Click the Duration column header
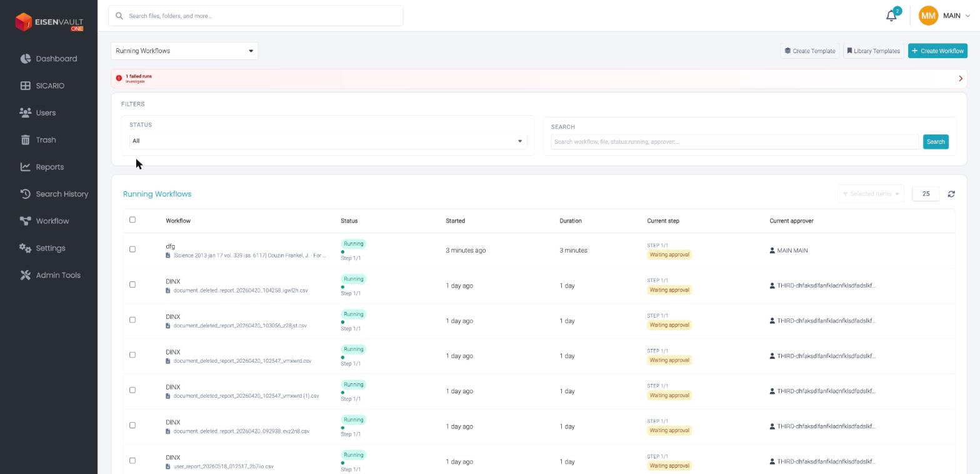This screenshot has width=980, height=474. [x=571, y=221]
